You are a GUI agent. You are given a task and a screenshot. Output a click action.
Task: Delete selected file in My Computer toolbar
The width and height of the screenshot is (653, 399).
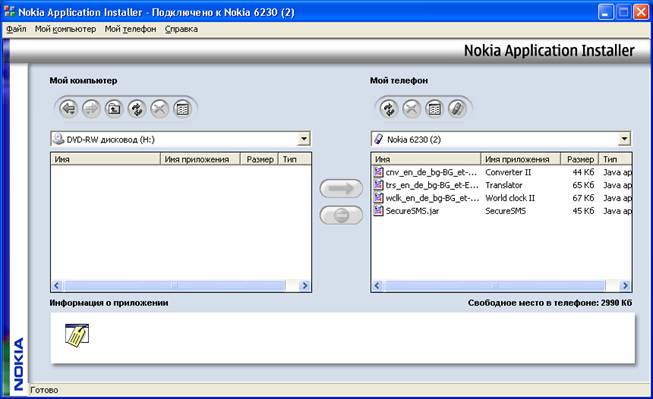pos(160,109)
